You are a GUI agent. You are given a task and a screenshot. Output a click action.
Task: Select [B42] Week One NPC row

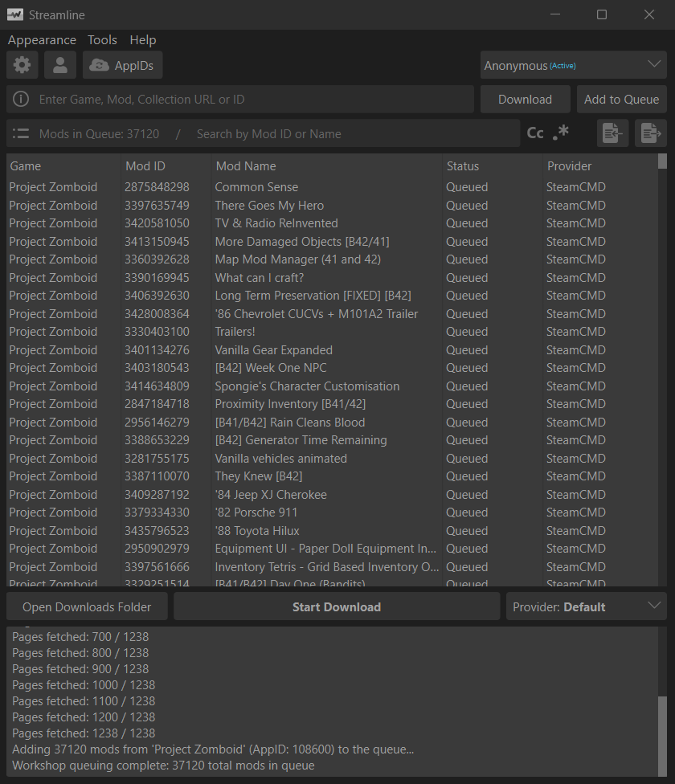tap(332, 368)
